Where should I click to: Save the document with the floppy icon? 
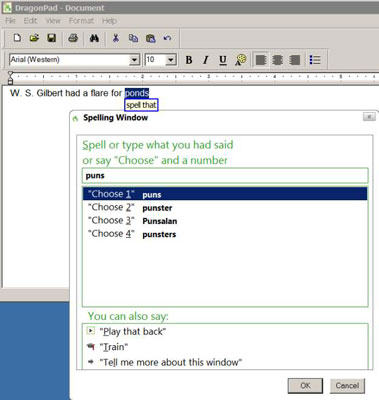coord(51,38)
